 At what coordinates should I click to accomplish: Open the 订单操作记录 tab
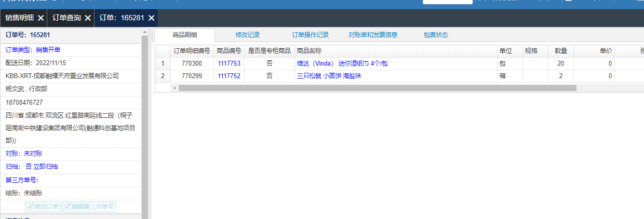point(310,35)
